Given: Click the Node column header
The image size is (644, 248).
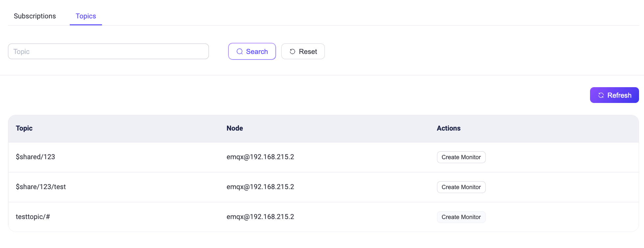Looking at the screenshot, I should (x=235, y=128).
